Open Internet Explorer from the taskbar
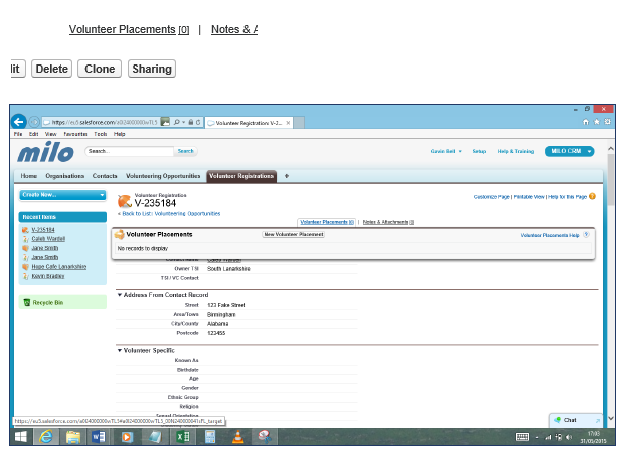The height and width of the screenshot is (451, 621). [46, 437]
